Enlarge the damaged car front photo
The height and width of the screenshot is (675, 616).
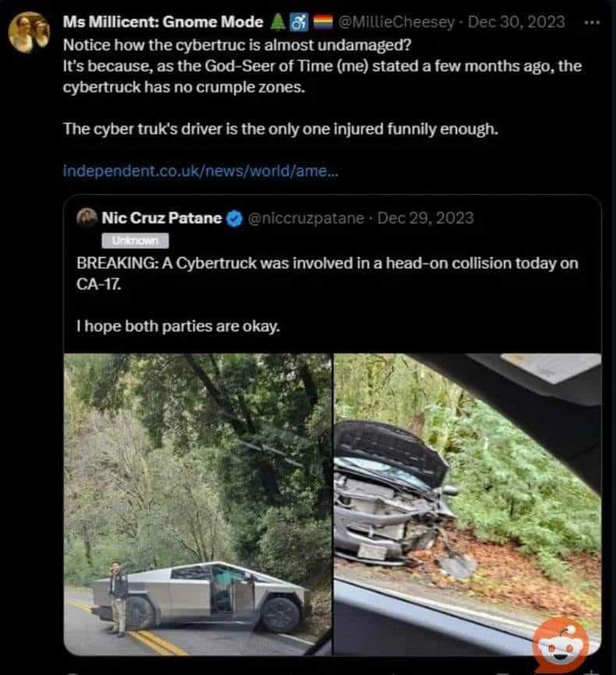467,504
